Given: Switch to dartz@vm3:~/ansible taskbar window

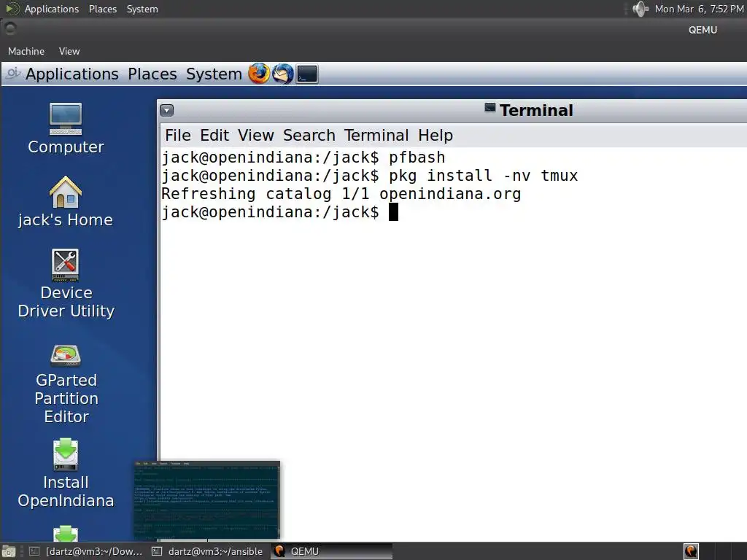Looking at the screenshot, I should (207, 551).
